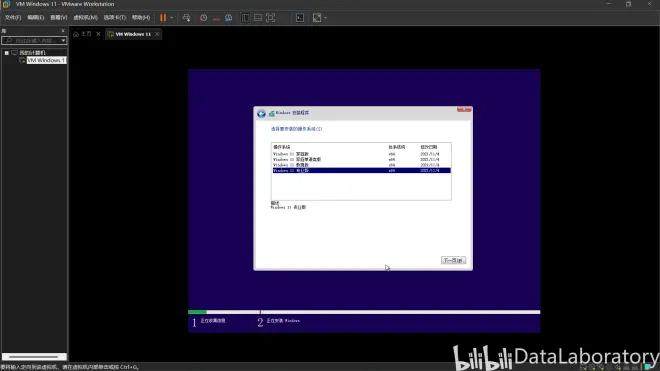Click the library search input field
The image size is (660, 371).
[31, 40]
